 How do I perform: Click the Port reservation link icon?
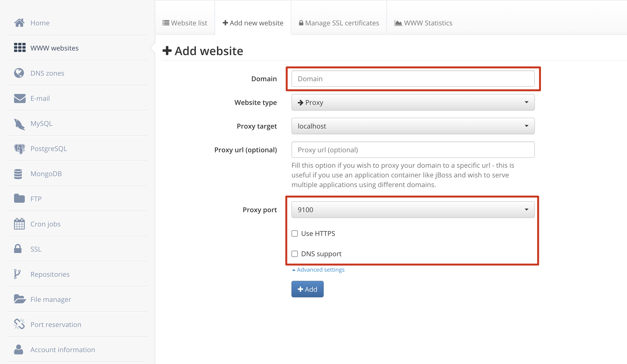click(19, 324)
